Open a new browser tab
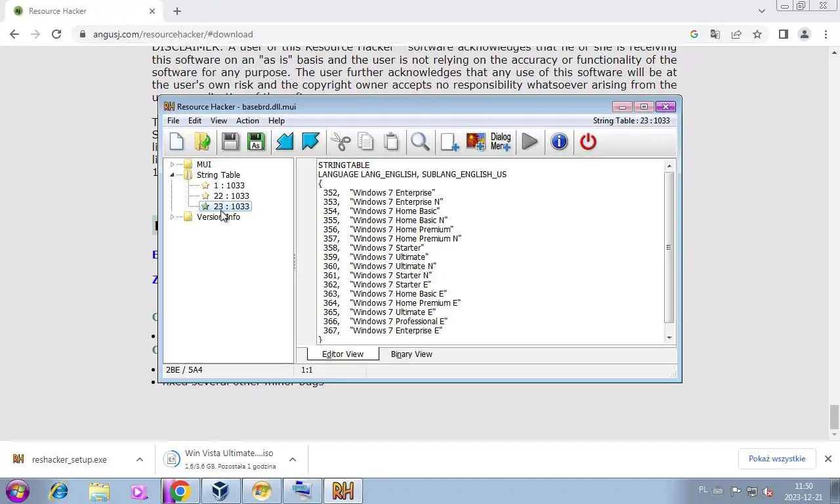 tap(177, 11)
